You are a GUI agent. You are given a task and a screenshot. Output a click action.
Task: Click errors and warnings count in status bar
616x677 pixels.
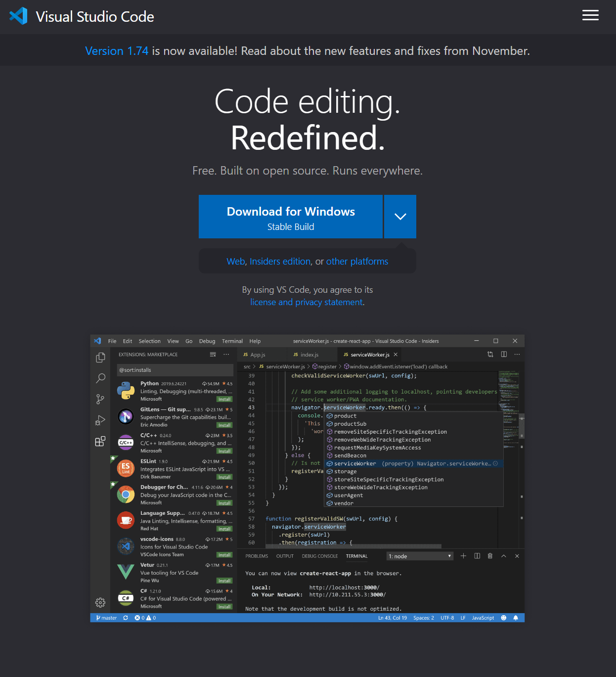pyautogui.click(x=145, y=618)
